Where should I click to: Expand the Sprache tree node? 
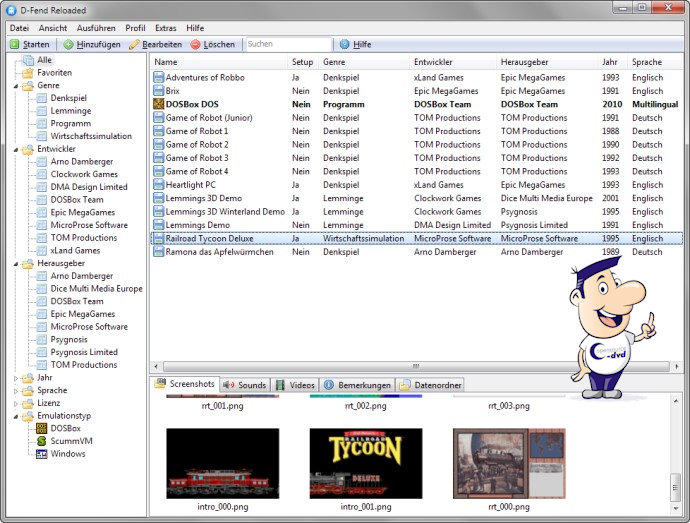[x=15, y=391]
